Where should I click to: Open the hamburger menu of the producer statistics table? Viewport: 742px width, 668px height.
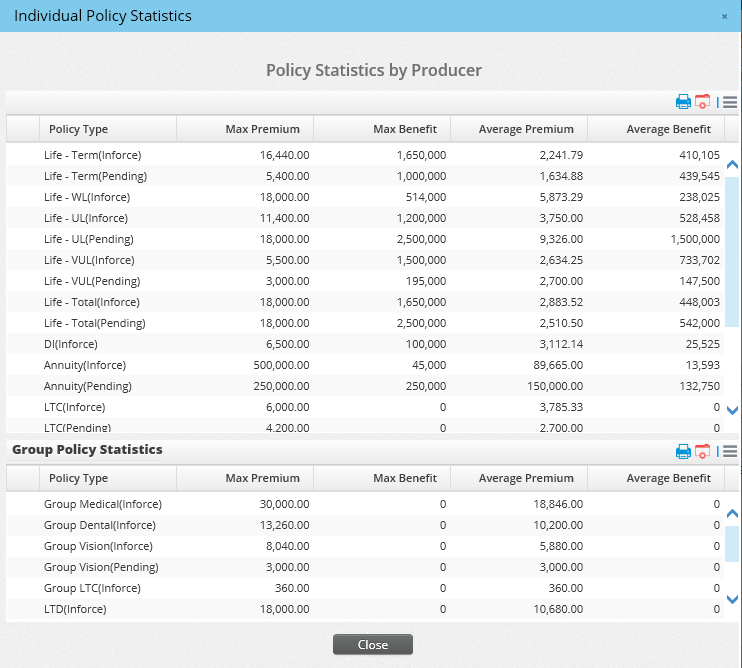[x=730, y=102]
